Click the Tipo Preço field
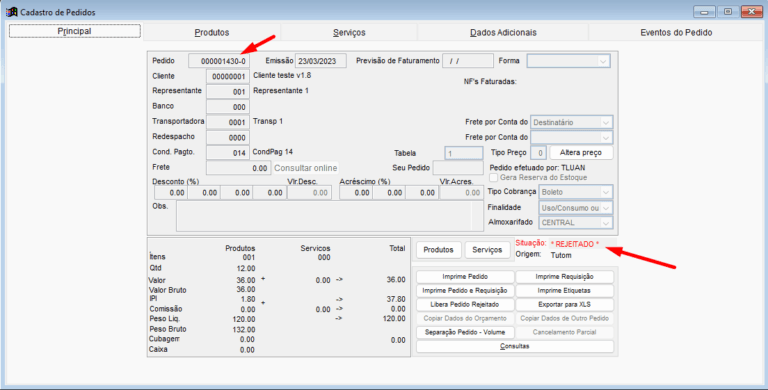The height and width of the screenshot is (390, 768). 538,153
